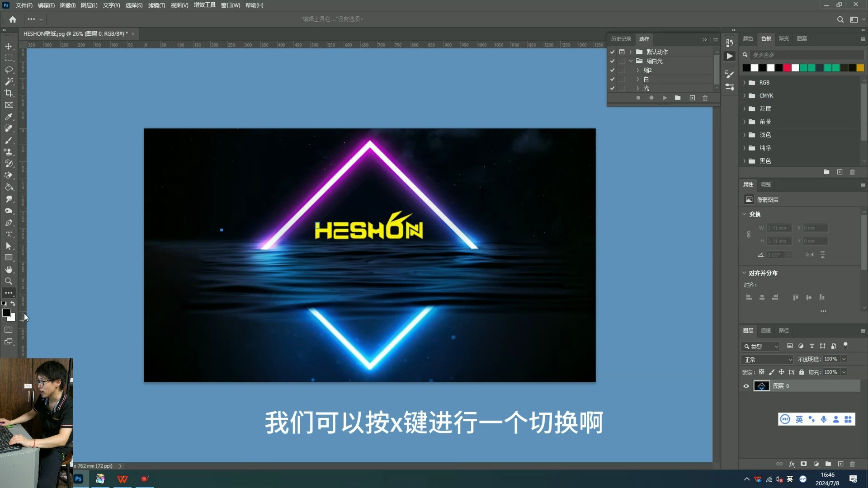Expand the RGB color group
The width and height of the screenshot is (868, 488).
coord(744,82)
